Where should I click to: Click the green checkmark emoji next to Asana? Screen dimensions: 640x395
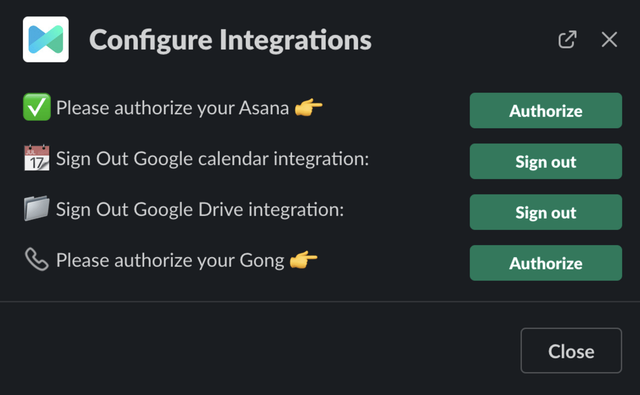[x=37, y=107]
